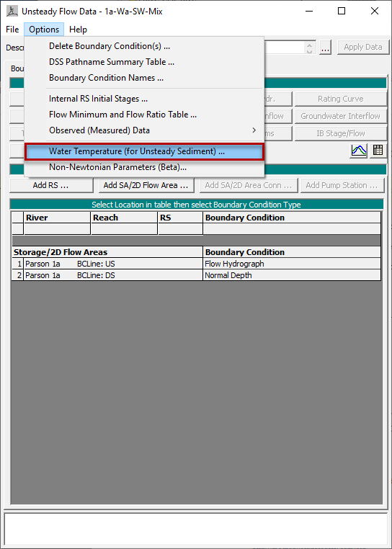Click the Rating Curve button
392x549 pixels.
[341, 99]
